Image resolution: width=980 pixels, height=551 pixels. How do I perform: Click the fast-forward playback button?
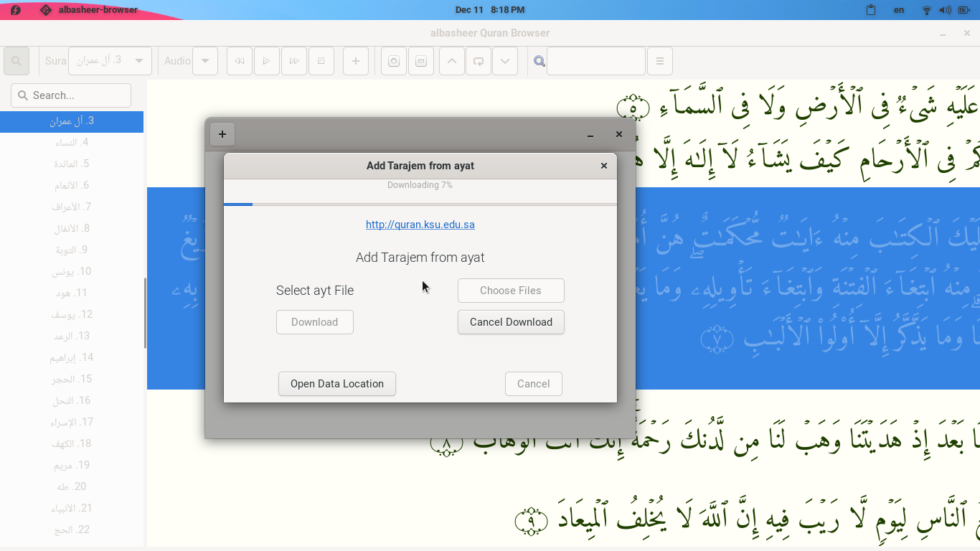(294, 61)
